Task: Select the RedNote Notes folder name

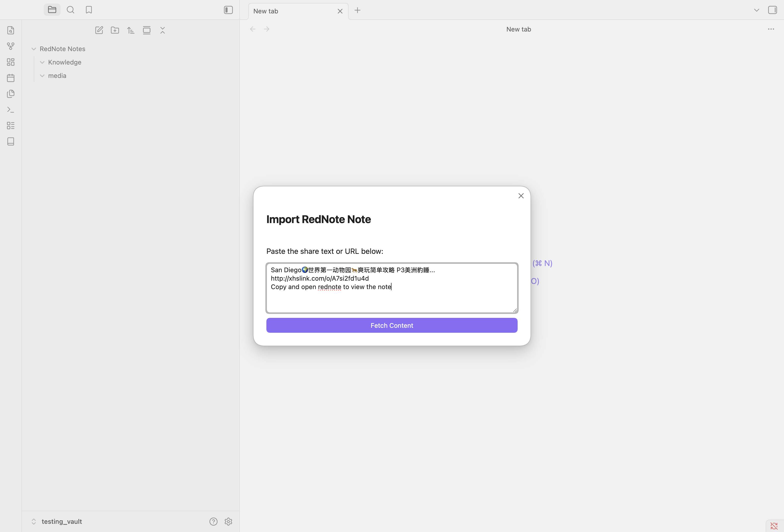Action: pos(62,49)
